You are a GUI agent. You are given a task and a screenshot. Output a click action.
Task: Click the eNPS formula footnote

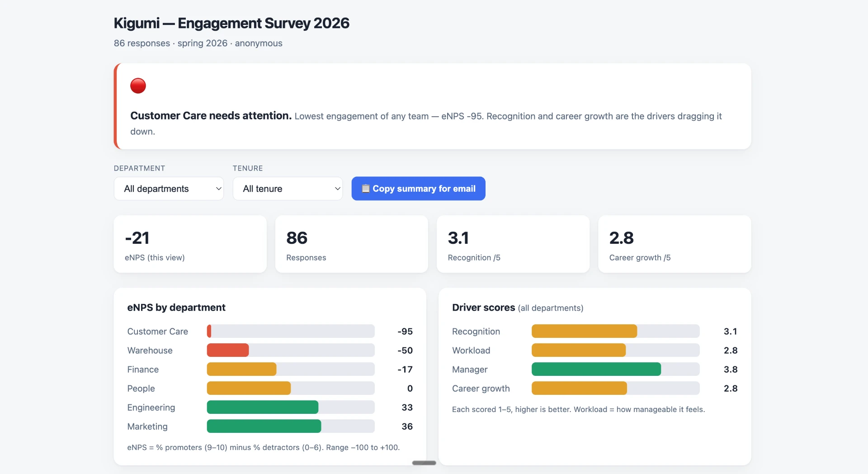point(264,447)
